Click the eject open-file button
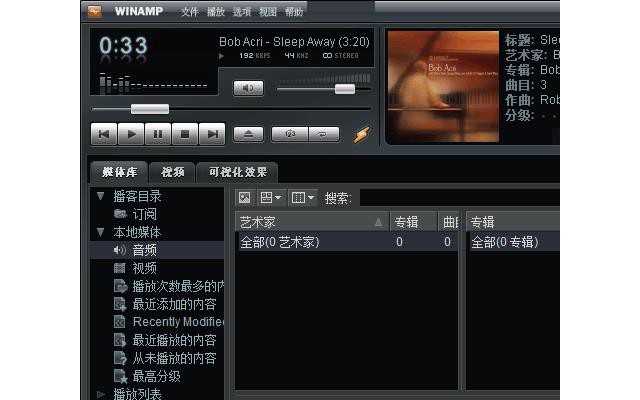Screen dimensions: 640x400 248,134
